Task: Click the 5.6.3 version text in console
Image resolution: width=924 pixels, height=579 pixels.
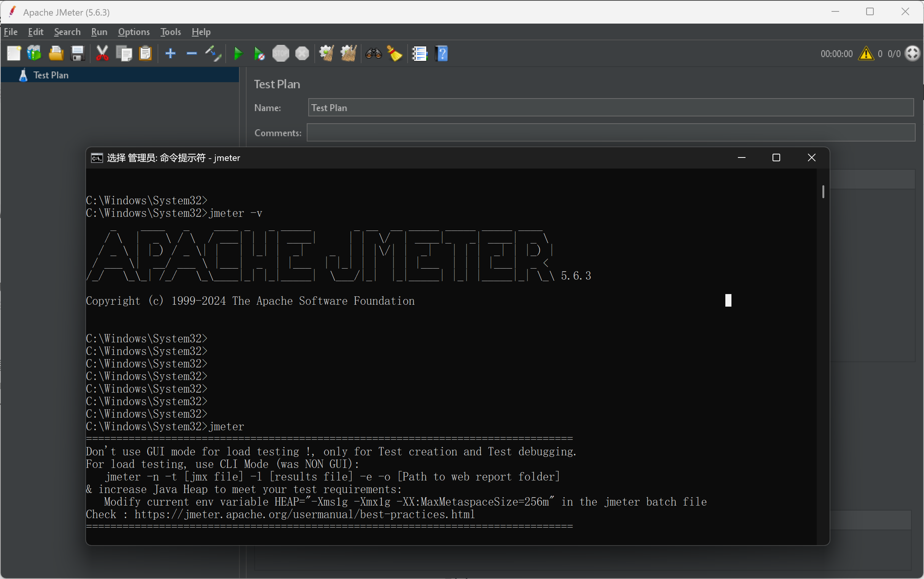Action: [576, 276]
